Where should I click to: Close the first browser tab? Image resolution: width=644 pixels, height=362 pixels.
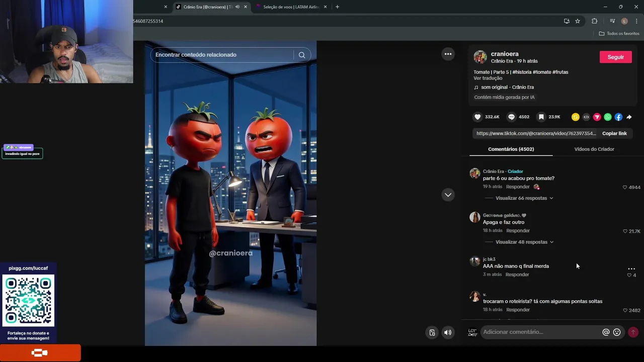(166, 7)
